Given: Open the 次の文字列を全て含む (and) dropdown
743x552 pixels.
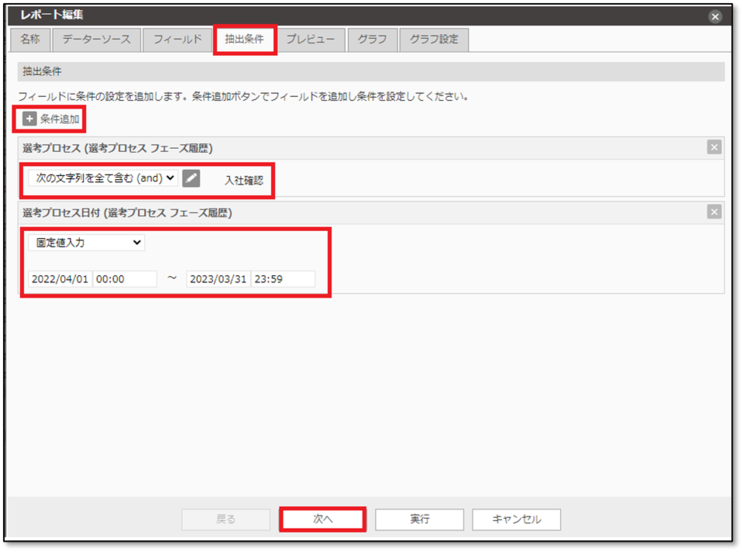Looking at the screenshot, I should tap(102, 178).
